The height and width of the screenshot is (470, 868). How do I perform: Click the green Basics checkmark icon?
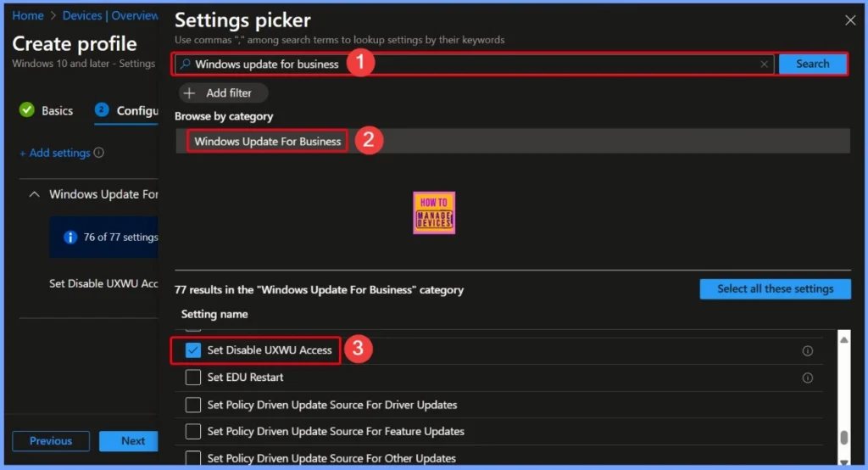(x=26, y=110)
